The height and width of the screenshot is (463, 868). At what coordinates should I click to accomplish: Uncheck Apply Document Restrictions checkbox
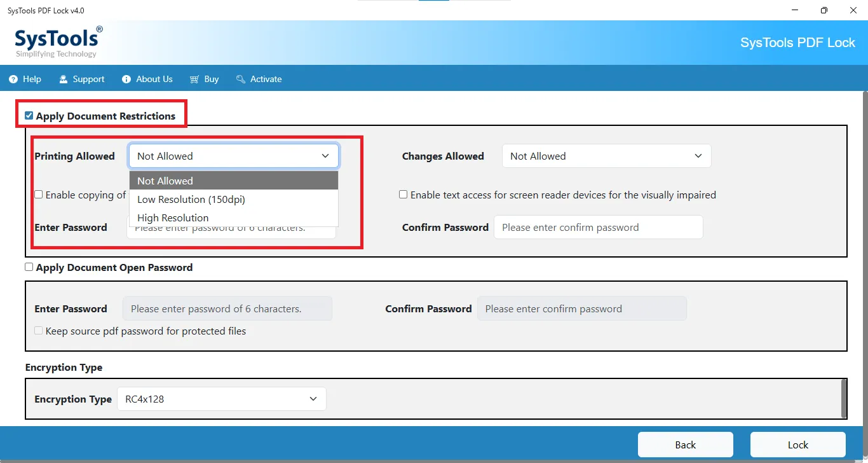29,116
